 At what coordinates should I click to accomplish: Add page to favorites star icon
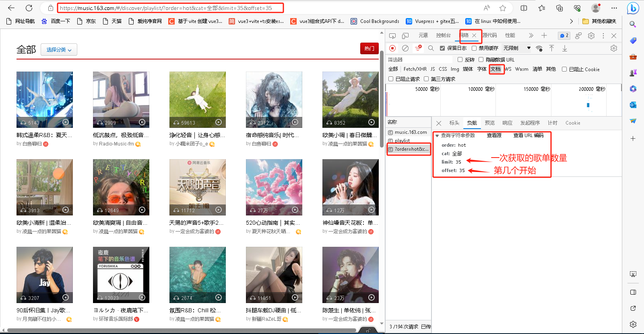(x=503, y=8)
